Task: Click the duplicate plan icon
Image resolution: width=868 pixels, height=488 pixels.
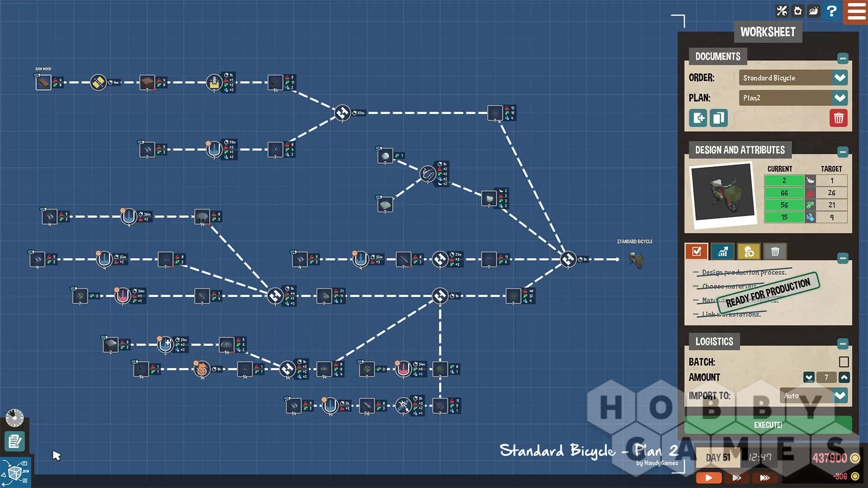Action: pyautogui.click(x=718, y=118)
